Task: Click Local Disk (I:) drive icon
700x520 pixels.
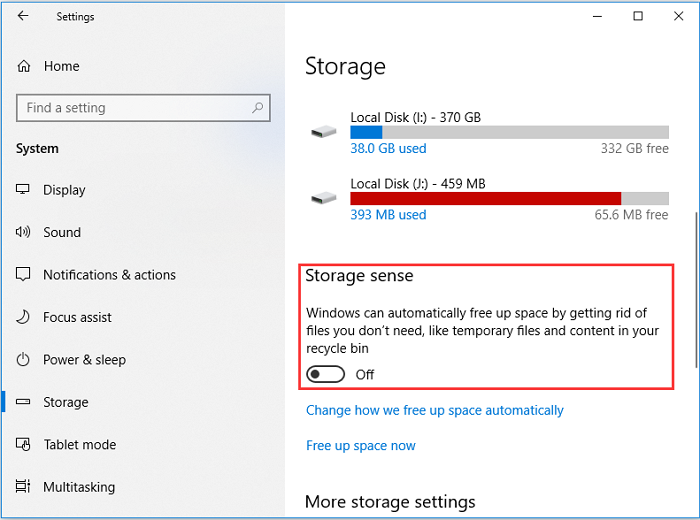Action: (x=324, y=132)
